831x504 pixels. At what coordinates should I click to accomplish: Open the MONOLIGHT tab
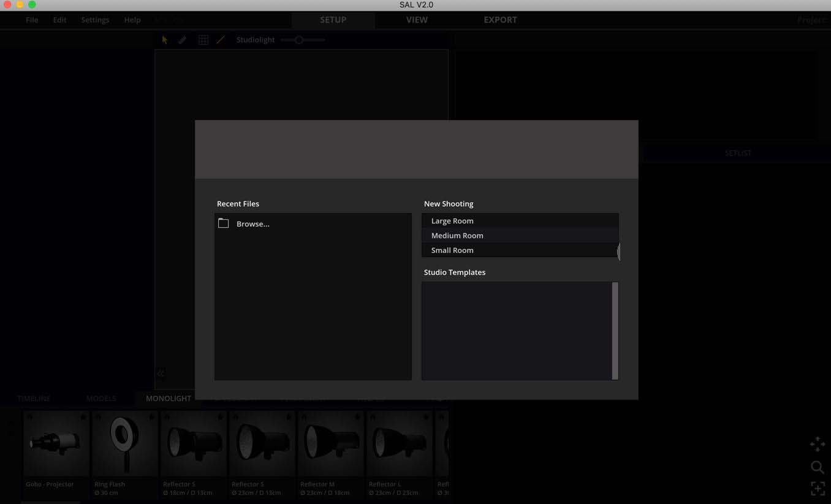(169, 398)
